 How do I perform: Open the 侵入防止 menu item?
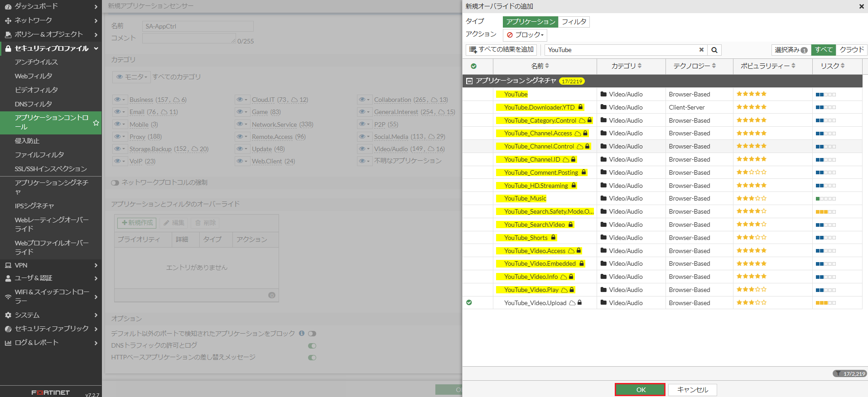pos(27,141)
